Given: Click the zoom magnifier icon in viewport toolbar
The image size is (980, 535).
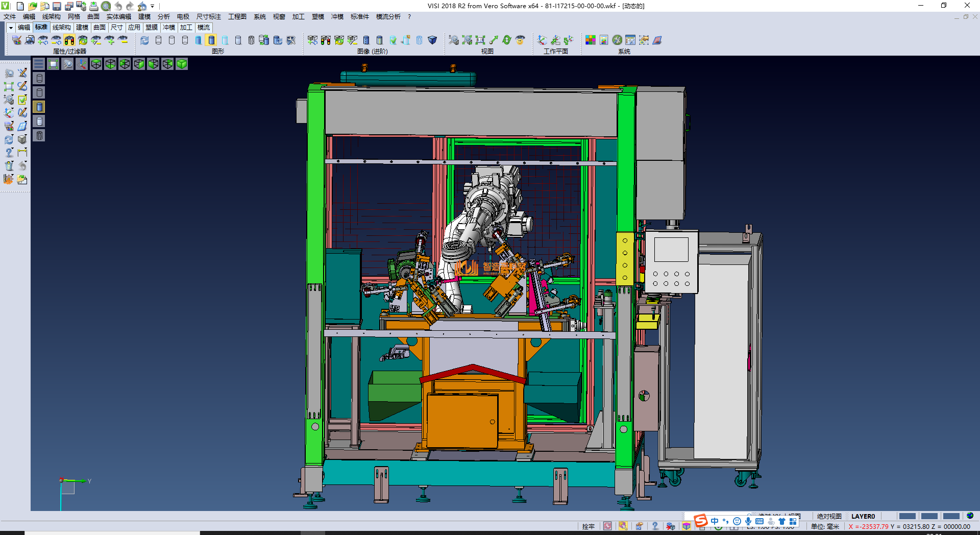Looking at the screenshot, I should click(67, 64).
